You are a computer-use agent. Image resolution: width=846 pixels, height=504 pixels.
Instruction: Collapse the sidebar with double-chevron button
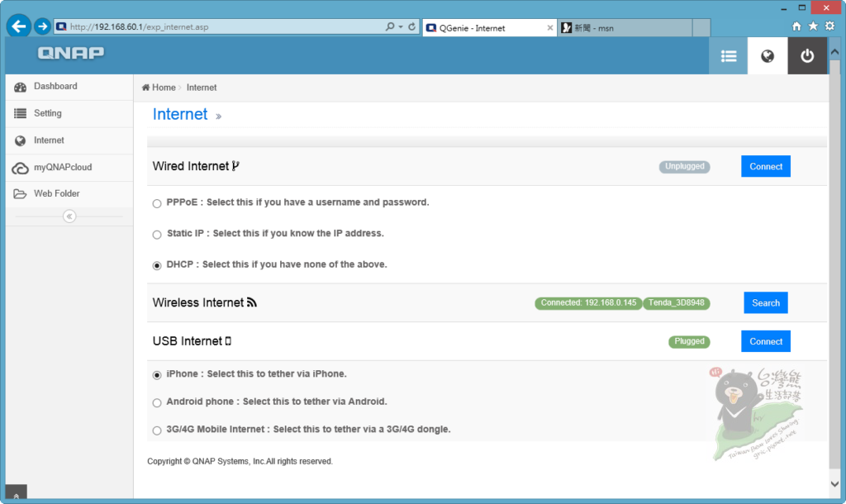(x=69, y=216)
